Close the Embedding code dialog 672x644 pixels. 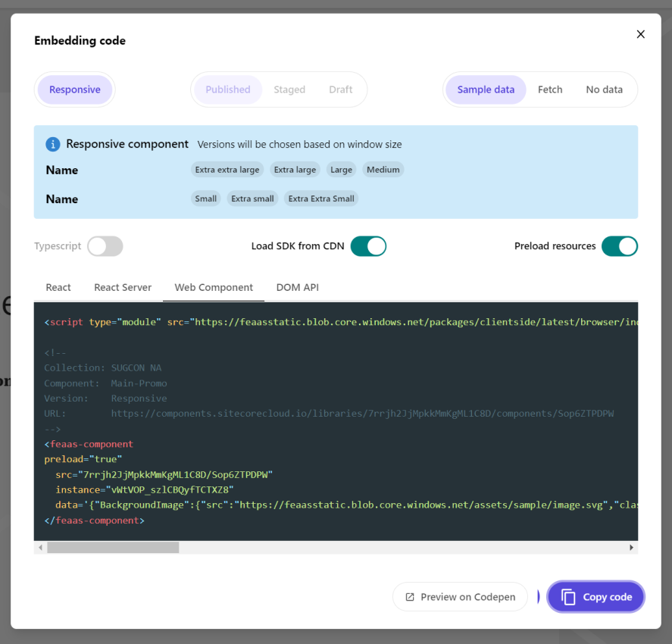coord(640,34)
